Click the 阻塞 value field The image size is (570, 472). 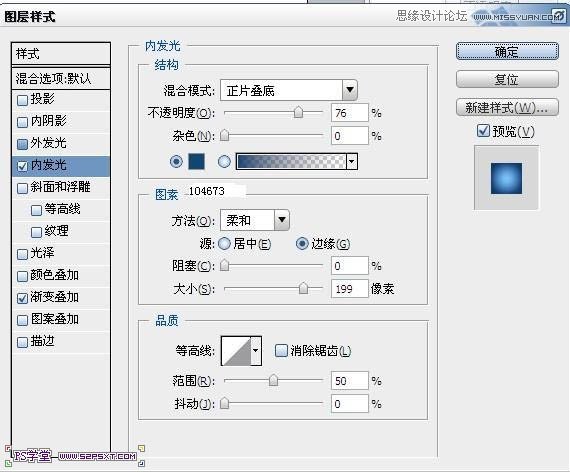[x=350, y=266]
